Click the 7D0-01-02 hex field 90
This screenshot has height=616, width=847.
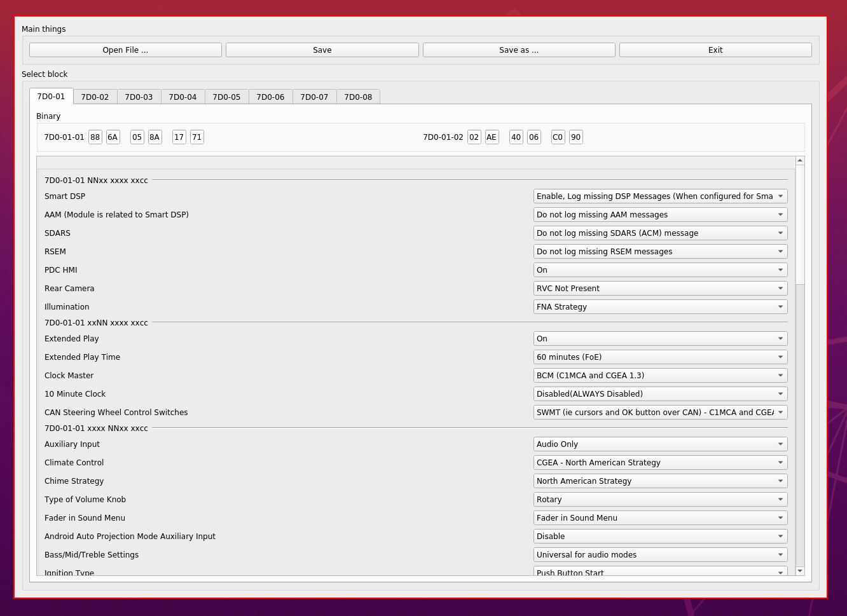point(576,137)
